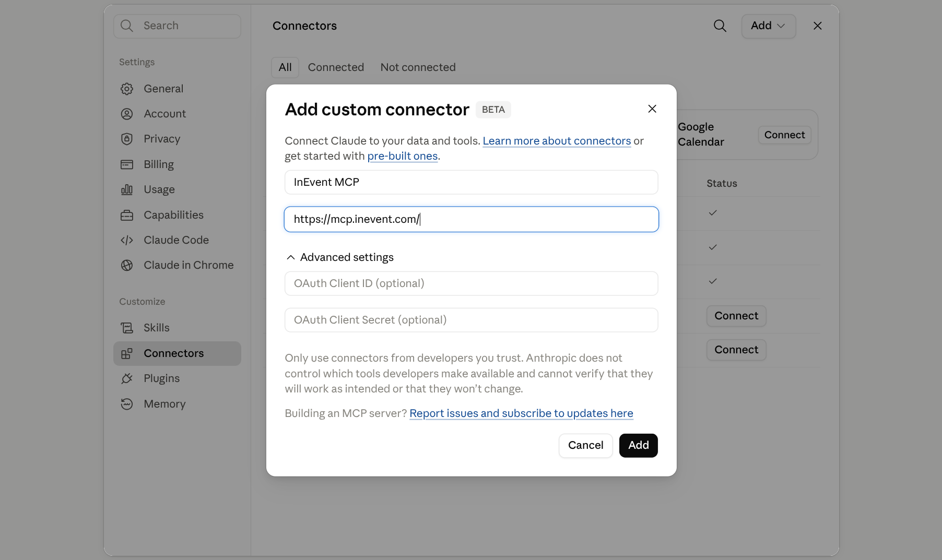942x560 pixels.
Task: Switch to the Connected tab
Action: (336, 67)
